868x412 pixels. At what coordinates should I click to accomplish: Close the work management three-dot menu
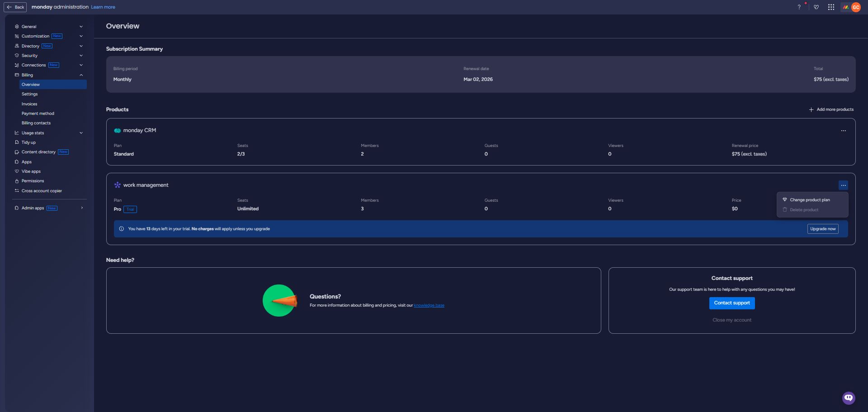[x=843, y=185]
